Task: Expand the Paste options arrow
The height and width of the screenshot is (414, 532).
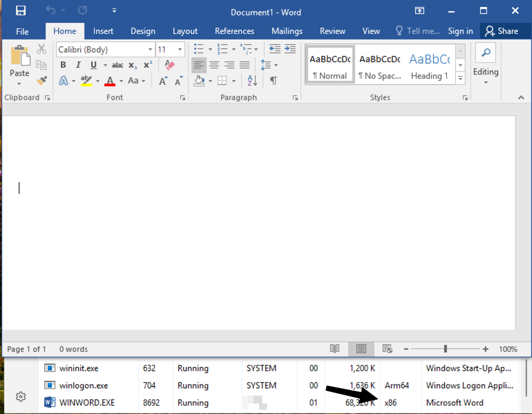Action: [x=20, y=83]
